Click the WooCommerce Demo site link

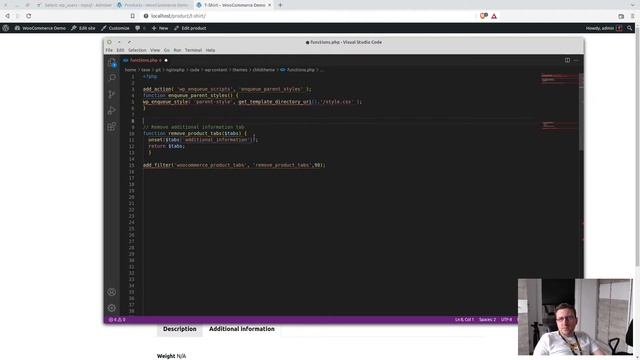click(x=40, y=28)
